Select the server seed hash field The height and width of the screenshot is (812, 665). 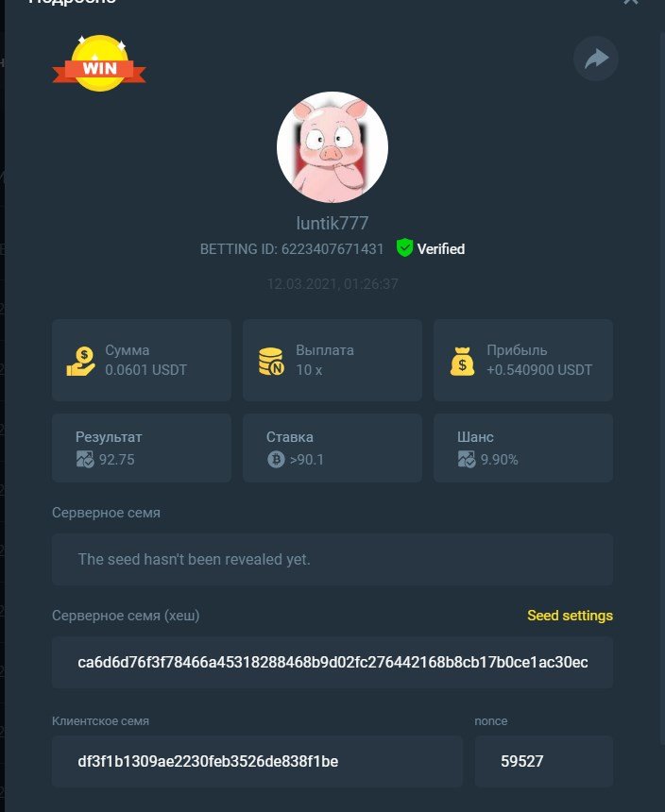(x=332, y=662)
